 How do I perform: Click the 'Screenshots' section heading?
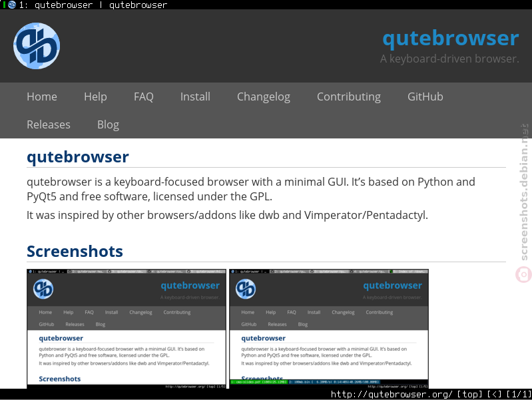click(75, 252)
